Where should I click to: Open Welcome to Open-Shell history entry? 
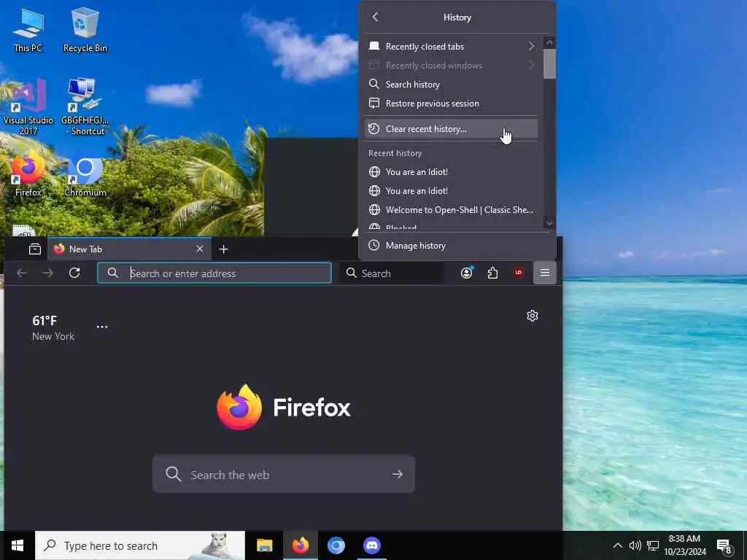click(x=451, y=210)
